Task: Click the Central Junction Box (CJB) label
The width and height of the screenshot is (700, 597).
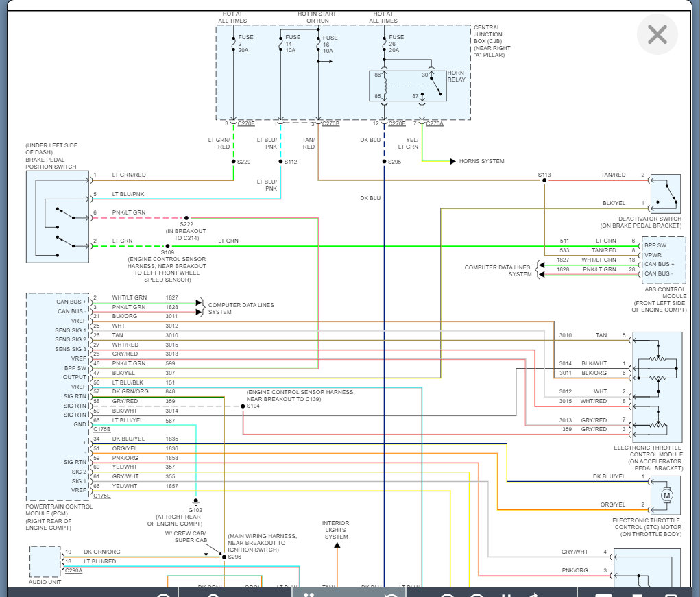Action: coord(492,41)
